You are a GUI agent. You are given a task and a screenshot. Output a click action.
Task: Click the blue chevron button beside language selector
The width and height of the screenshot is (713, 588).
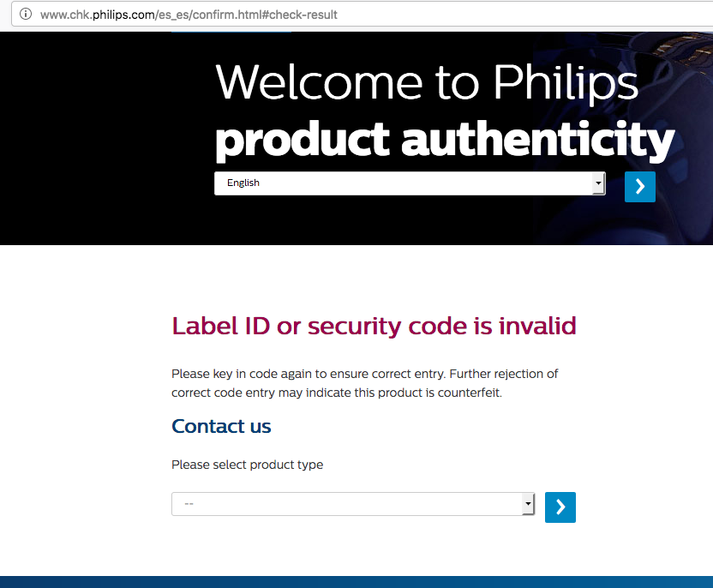click(640, 187)
